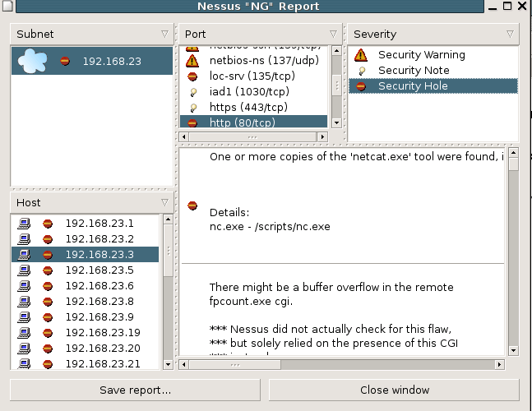Image resolution: width=532 pixels, height=411 pixels.
Task: Click the red hole icon beside the netcat details
Action: tap(192, 205)
